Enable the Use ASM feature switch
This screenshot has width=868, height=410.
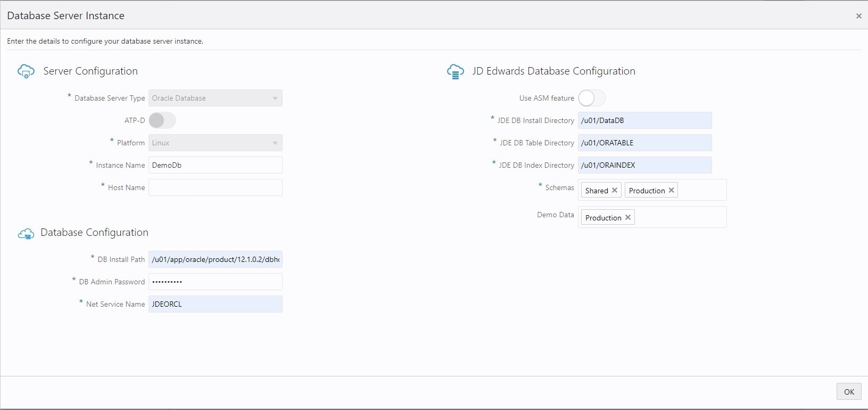[x=592, y=98]
